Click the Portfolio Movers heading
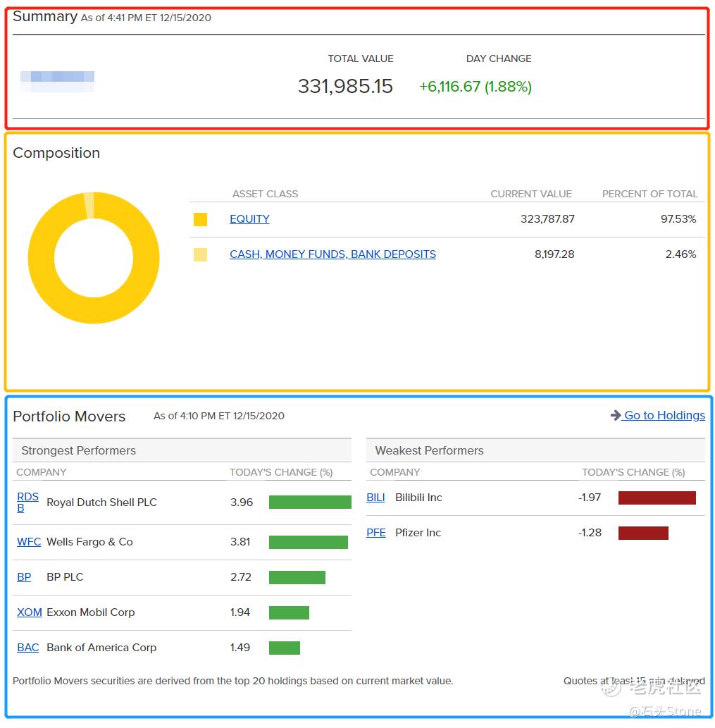Viewport: 715px width, 728px height. pyautogui.click(x=69, y=417)
